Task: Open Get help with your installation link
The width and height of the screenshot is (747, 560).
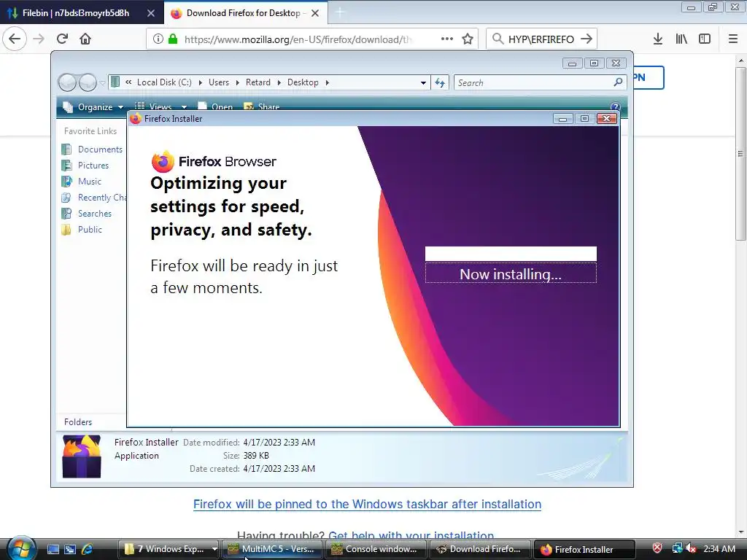Action: click(411, 534)
